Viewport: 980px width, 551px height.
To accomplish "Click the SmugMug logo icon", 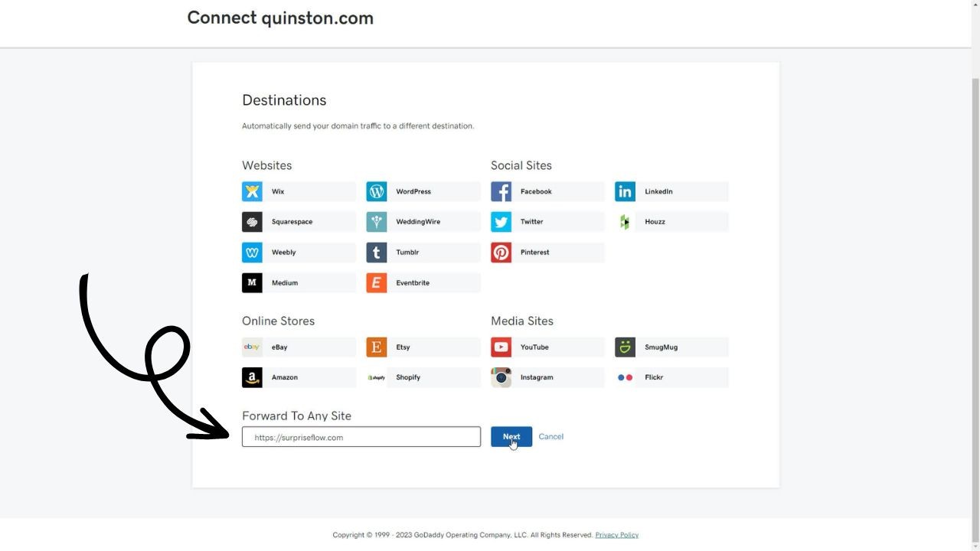I will (625, 347).
